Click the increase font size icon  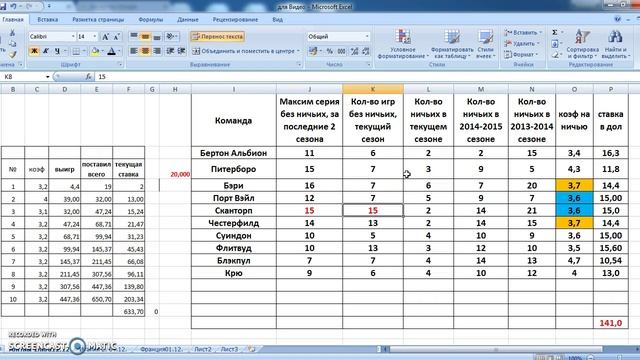105,37
